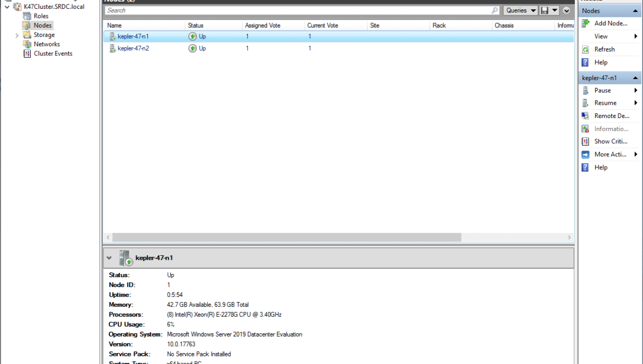This screenshot has width=643, height=364.
Task: Click the Help icon under Nodes actions
Action: tap(586, 63)
